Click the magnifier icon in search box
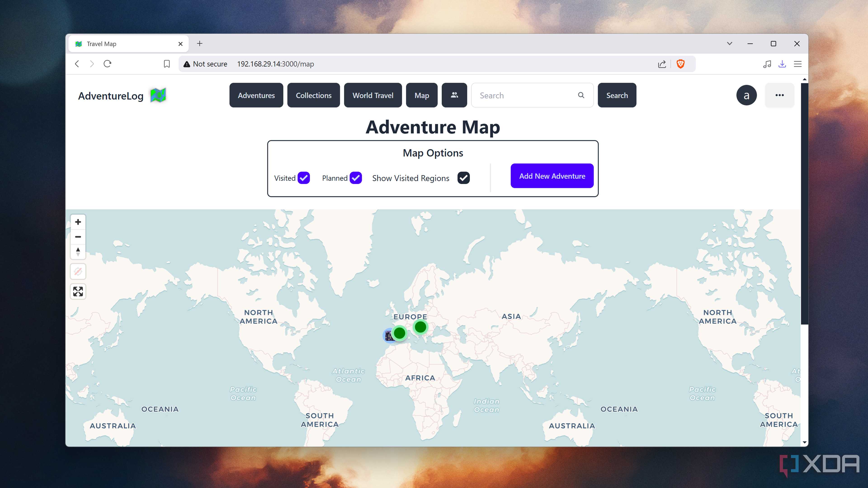 click(x=581, y=95)
